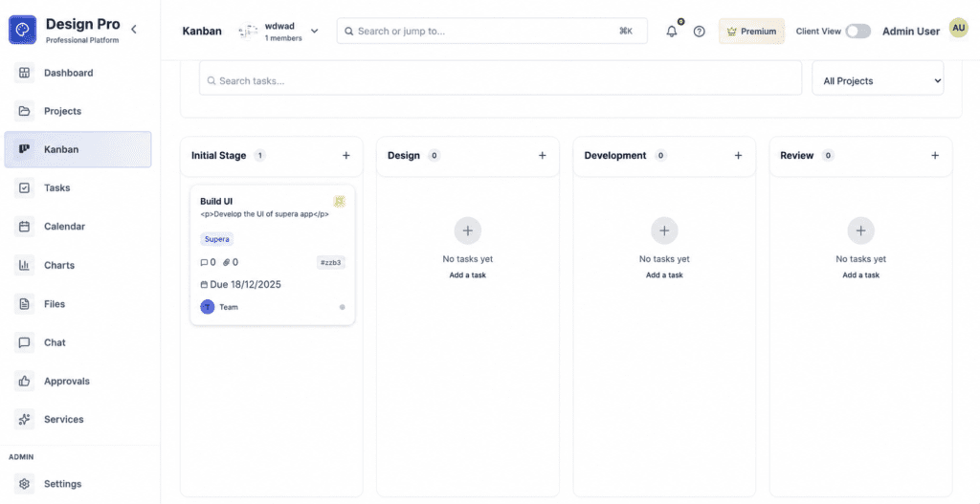Click the Services sparkle icon
This screenshot has width=980, height=504.
[24, 420]
